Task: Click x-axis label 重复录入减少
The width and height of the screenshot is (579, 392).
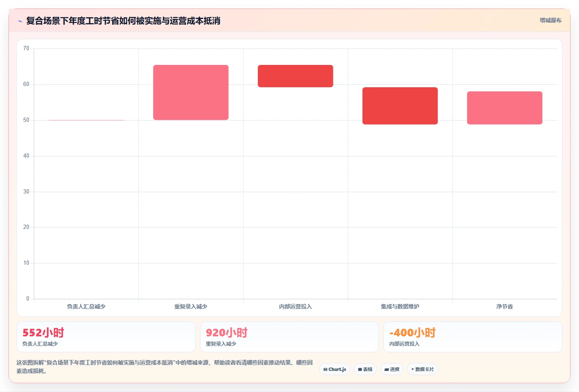Action: coord(191,306)
